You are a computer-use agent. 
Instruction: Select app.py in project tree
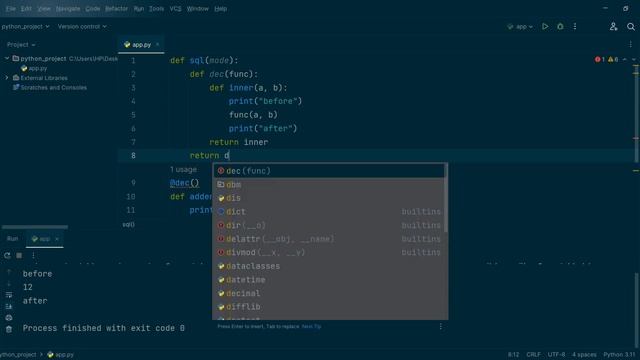click(x=34, y=69)
